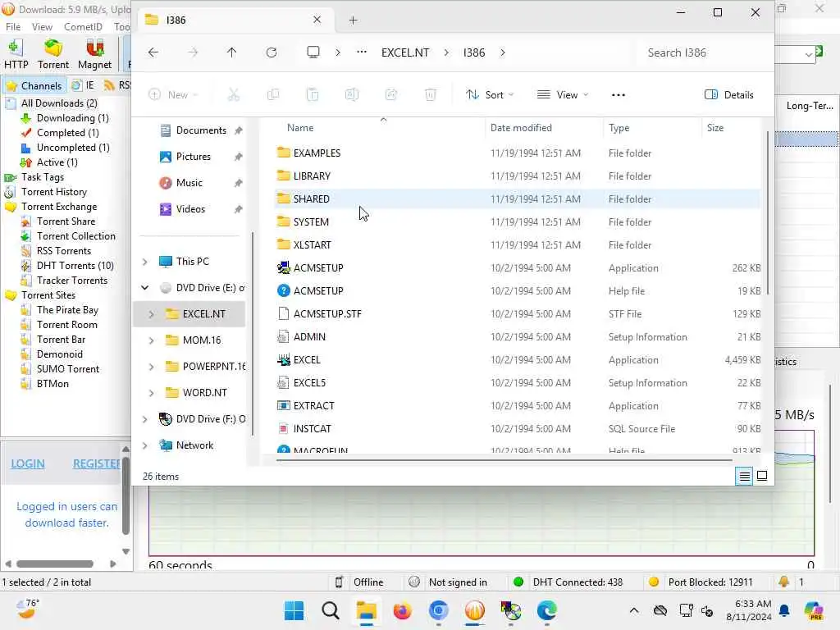Screen dimensions: 840x630
Task: Refresh the I386 folder view
Action: tap(272, 52)
